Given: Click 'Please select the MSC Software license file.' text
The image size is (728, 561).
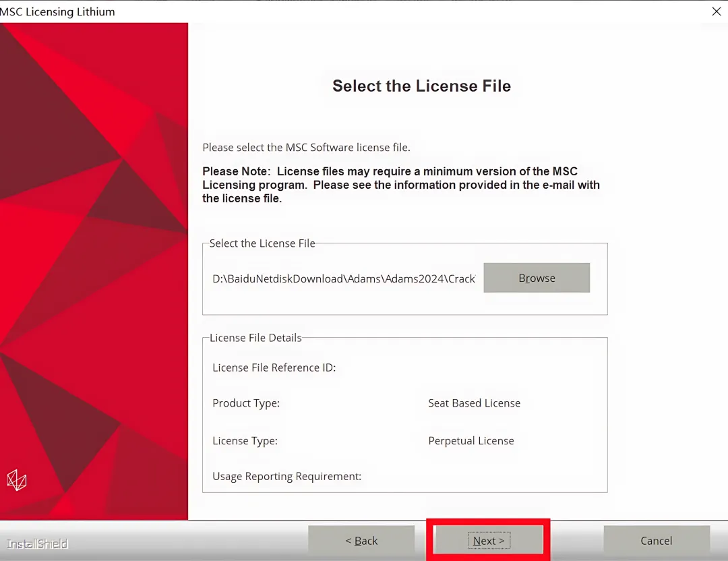Looking at the screenshot, I should (x=307, y=147).
